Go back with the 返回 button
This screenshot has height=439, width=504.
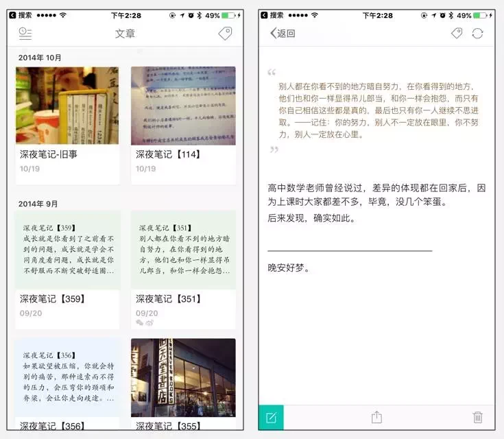tap(283, 33)
